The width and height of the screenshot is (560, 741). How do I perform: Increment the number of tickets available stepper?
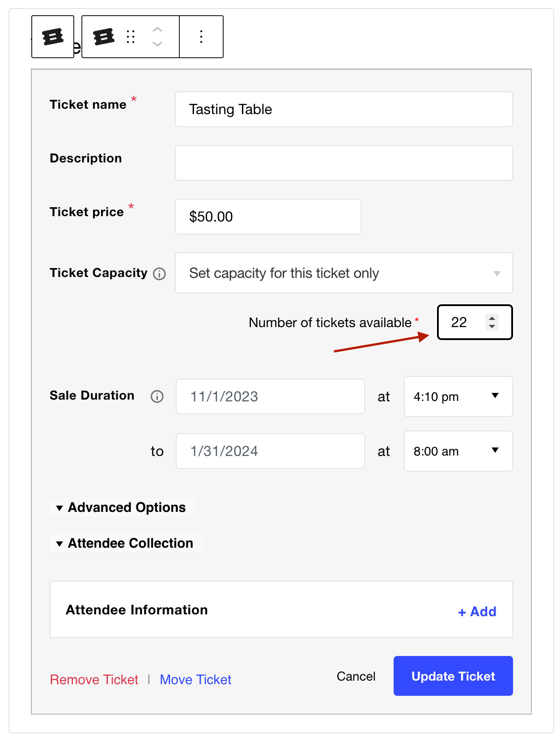492,318
